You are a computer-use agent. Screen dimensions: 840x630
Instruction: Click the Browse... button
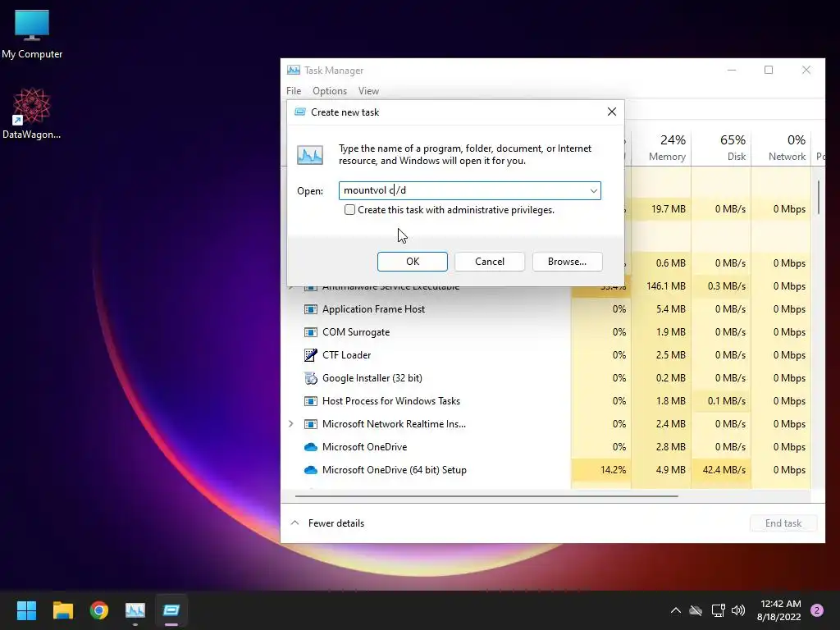(x=568, y=262)
